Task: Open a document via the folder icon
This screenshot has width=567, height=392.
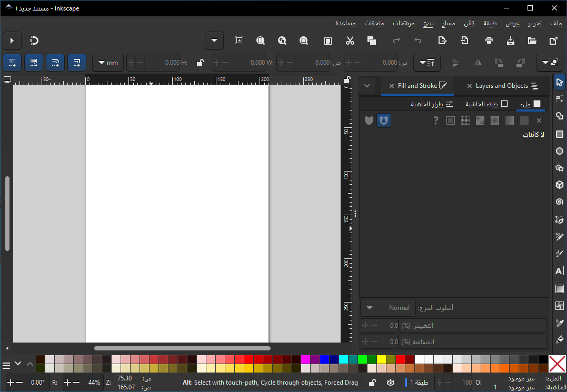Action: point(532,41)
